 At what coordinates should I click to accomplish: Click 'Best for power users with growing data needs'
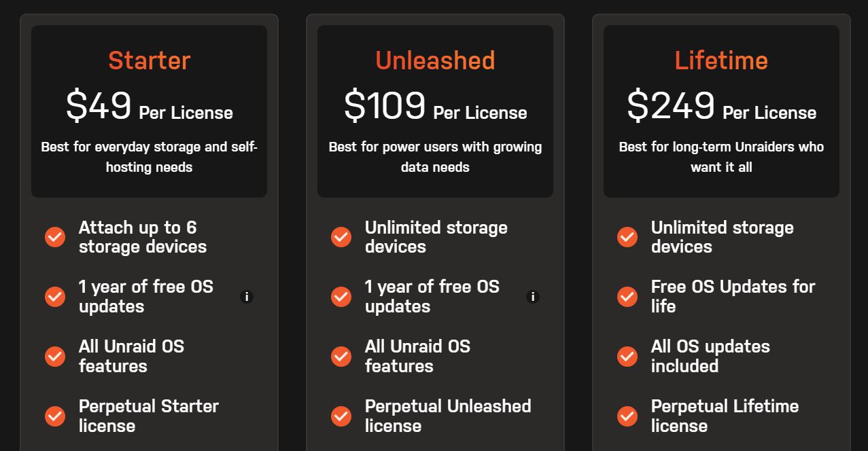click(x=434, y=156)
